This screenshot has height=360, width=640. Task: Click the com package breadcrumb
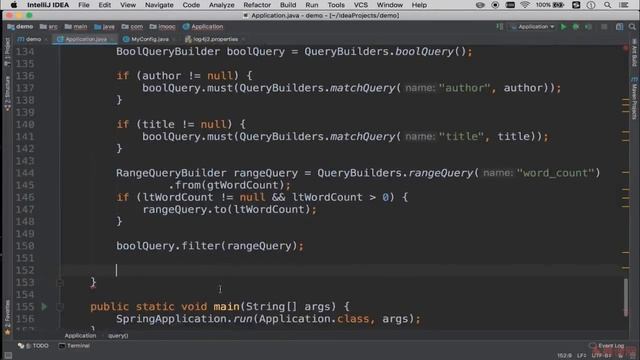(132, 27)
